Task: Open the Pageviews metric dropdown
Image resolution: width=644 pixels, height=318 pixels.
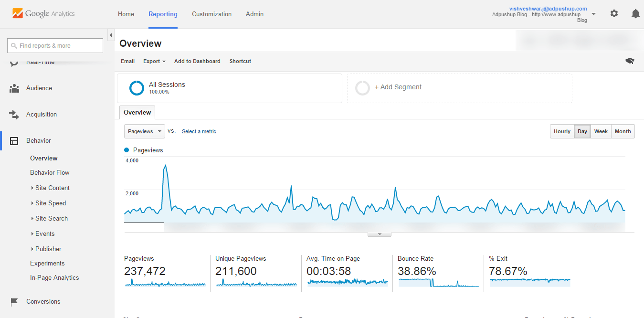Action: [x=144, y=131]
